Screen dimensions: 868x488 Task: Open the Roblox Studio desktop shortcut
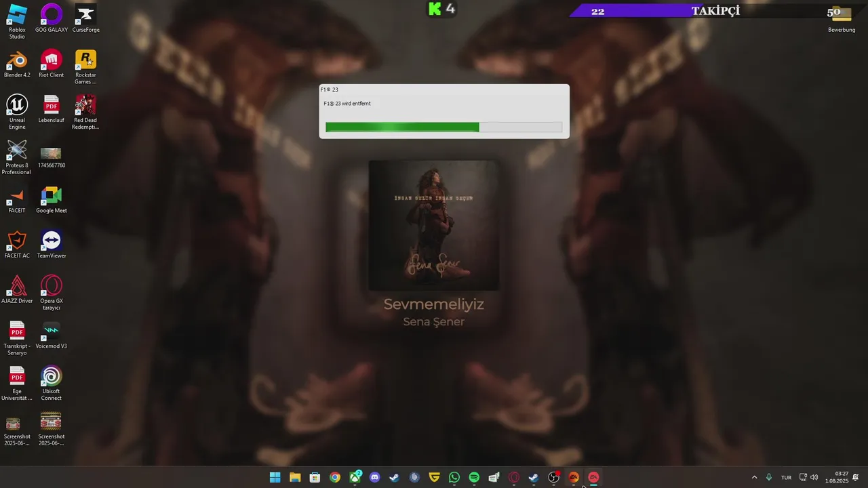point(17,21)
